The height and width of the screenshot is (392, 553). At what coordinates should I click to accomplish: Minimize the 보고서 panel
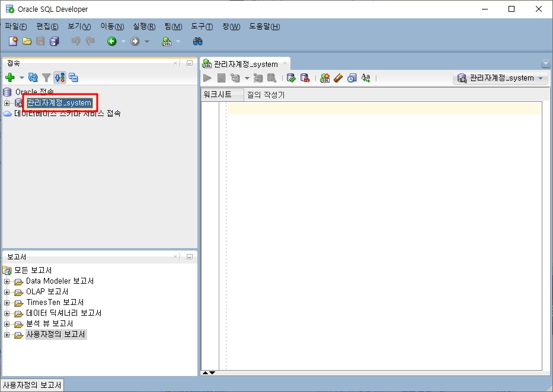pyautogui.click(x=190, y=257)
